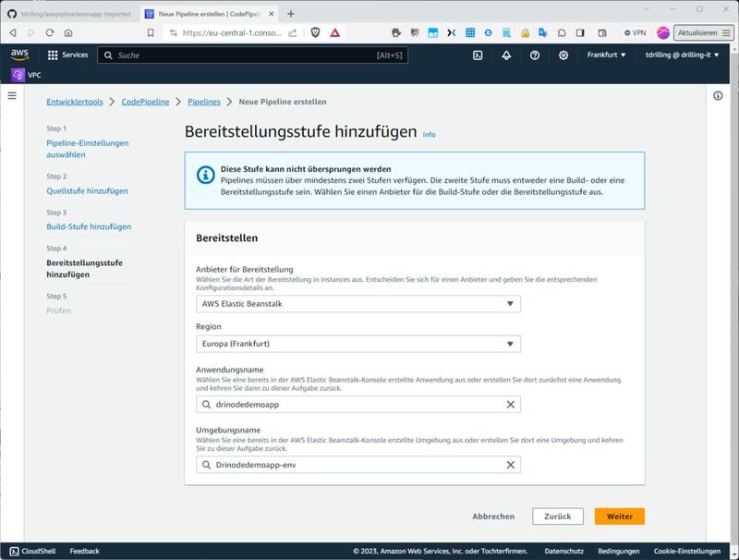739x560 pixels.
Task: Close the Neue Pipeline erstellen tab
Action: [272, 14]
